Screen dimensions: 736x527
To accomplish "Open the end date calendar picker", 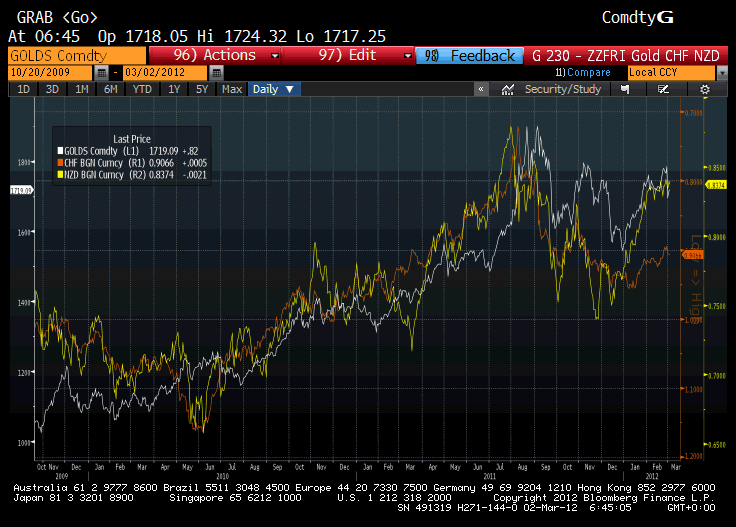I will (x=216, y=73).
